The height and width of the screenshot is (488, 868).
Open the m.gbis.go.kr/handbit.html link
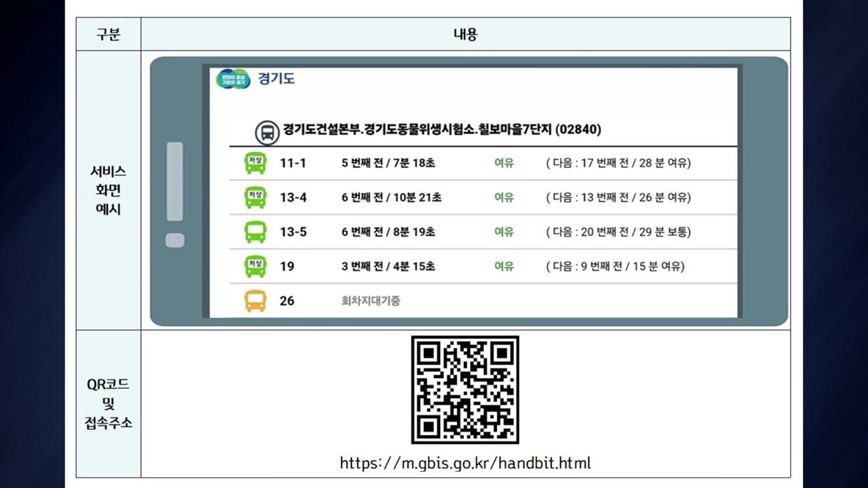465,463
